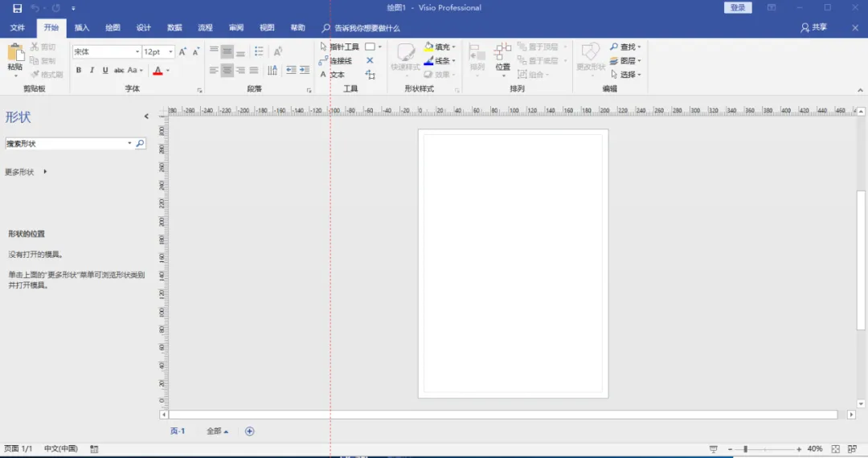Click the presentation mode icon in status bar
The image size is (868, 458).
point(714,449)
